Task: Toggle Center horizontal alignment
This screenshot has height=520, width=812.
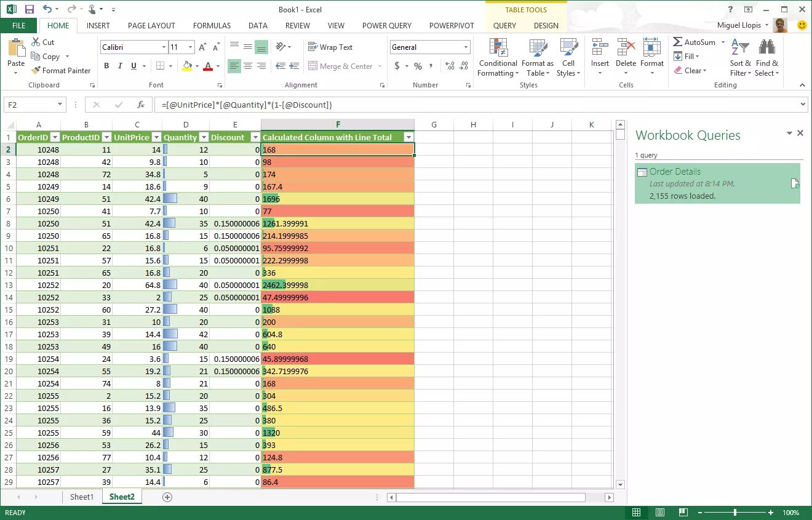Action: [x=247, y=66]
